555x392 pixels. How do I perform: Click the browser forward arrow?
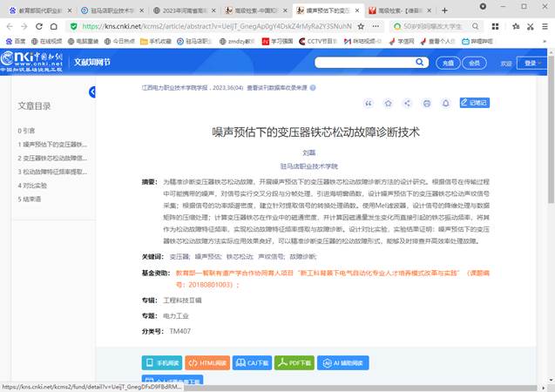pos(24,26)
